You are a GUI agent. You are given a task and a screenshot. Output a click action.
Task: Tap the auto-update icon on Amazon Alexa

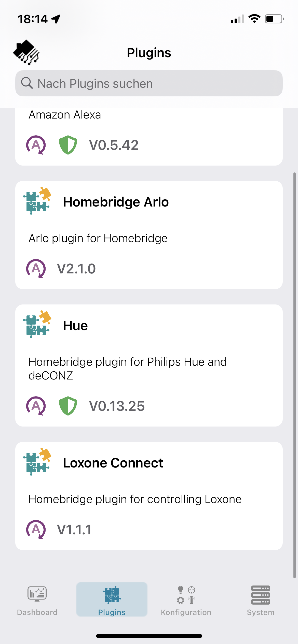pyautogui.click(x=36, y=145)
